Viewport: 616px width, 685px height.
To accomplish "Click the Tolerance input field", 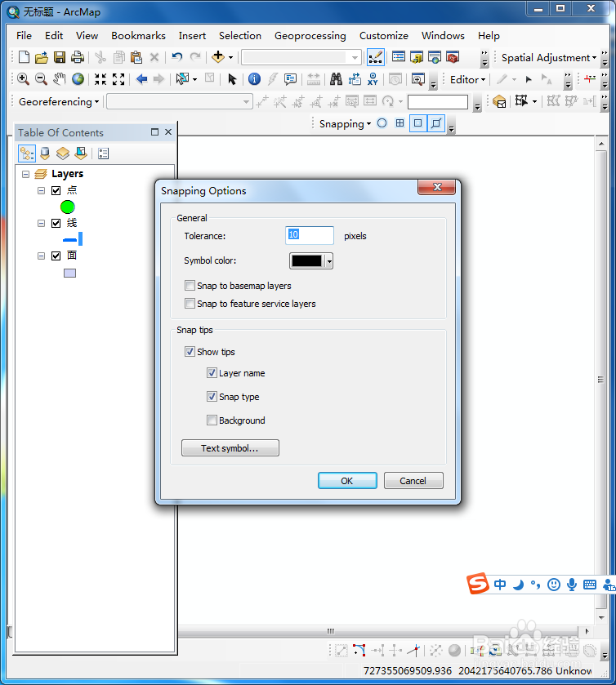I will [310, 235].
